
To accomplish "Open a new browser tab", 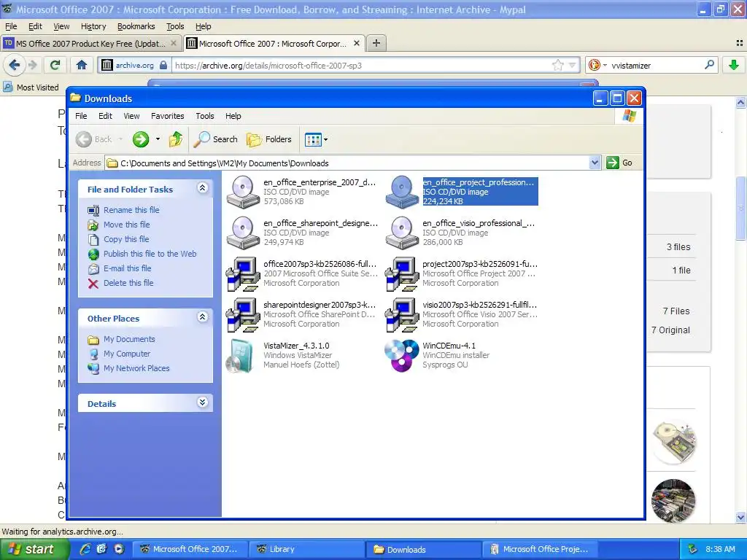I will tap(376, 43).
